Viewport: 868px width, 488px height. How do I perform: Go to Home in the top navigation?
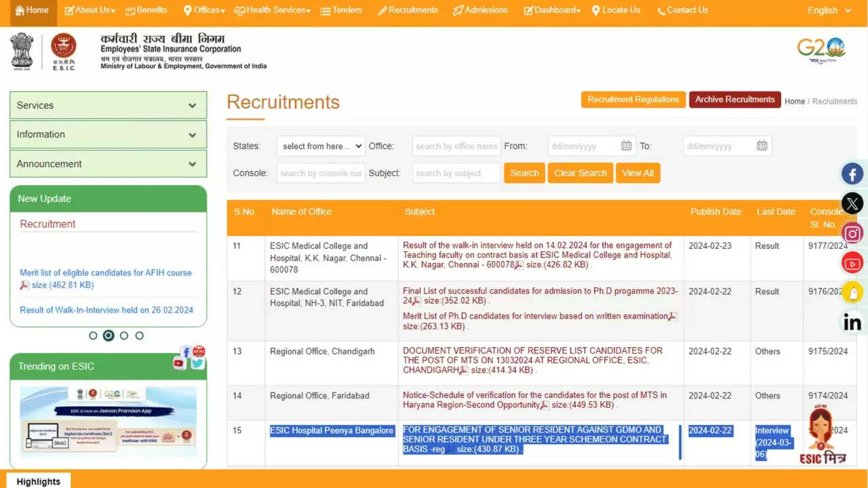coord(32,10)
